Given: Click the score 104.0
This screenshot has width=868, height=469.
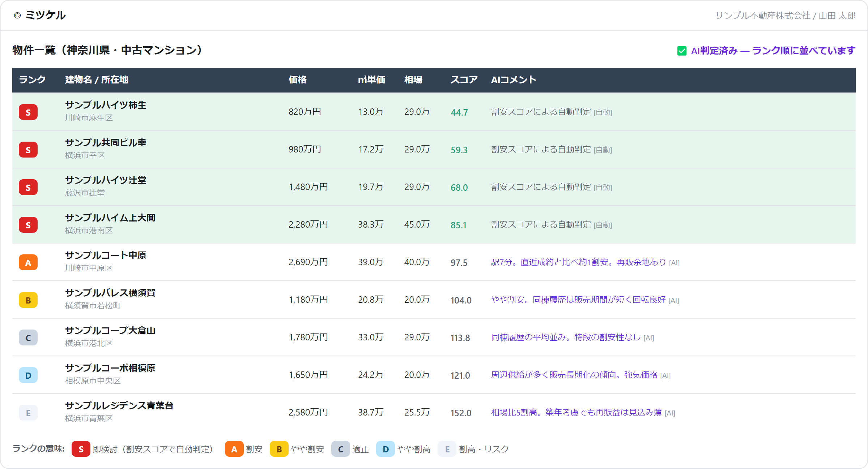Looking at the screenshot, I should tap(461, 300).
